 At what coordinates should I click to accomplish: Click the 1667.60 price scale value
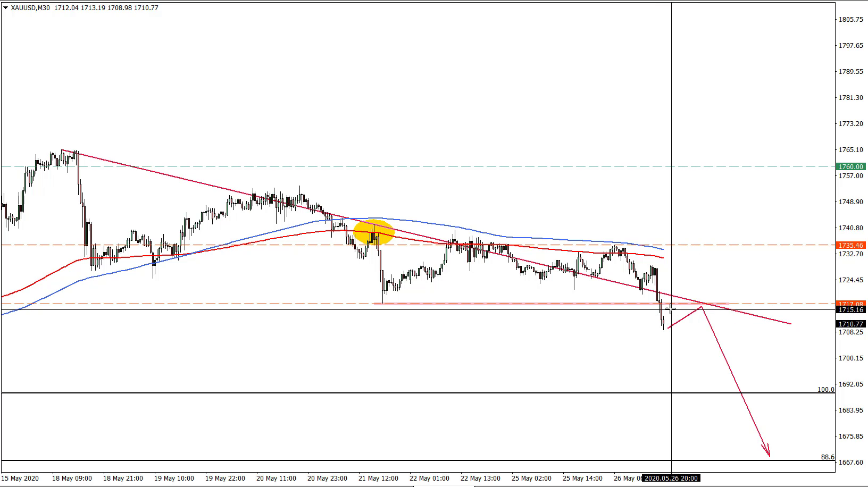click(850, 463)
